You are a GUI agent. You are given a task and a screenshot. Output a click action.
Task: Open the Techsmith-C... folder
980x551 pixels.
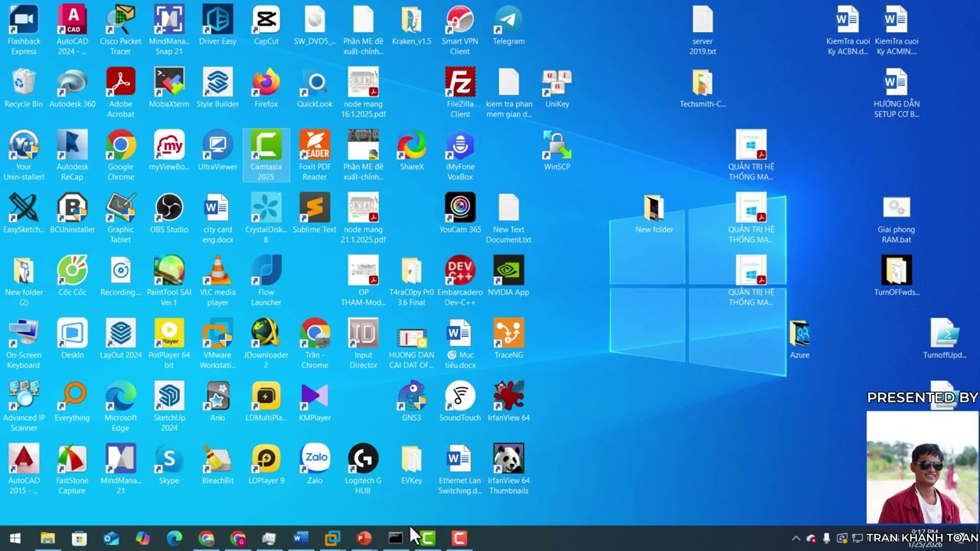coord(702,88)
